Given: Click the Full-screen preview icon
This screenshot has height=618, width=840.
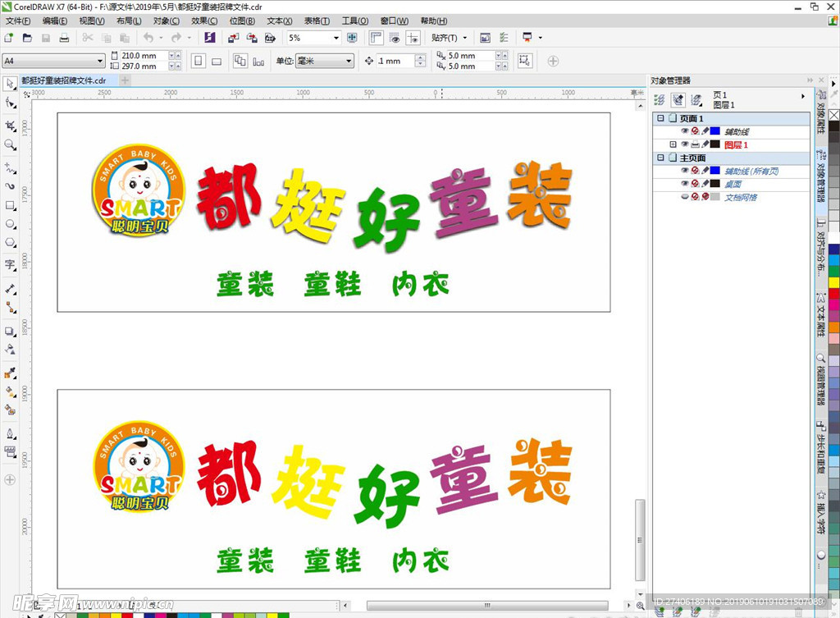Looking at the screenshot, I should point(352,38).
